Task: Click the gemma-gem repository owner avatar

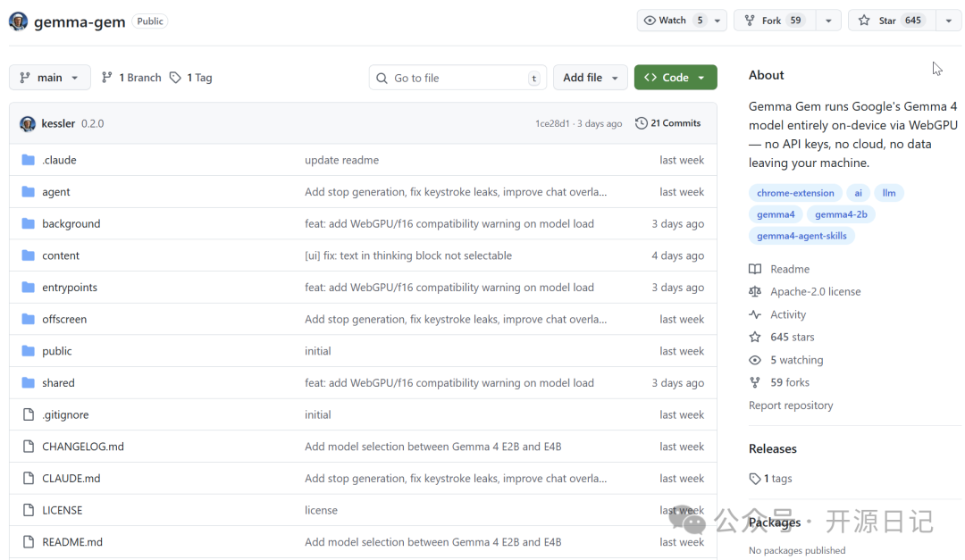Action: pyautogui.click(x=19, y=21)
